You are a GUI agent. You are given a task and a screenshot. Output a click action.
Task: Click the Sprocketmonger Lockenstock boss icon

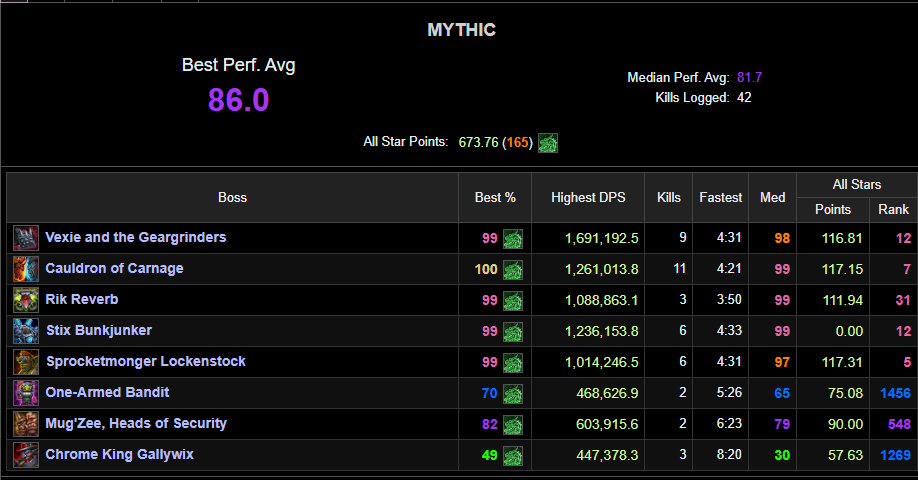[26, 362]
